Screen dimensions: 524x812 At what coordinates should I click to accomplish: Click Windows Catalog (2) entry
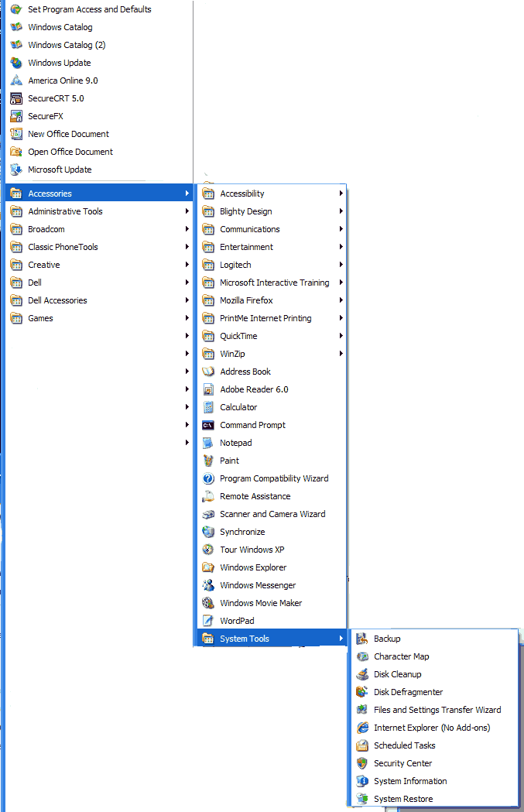point(99,45)
